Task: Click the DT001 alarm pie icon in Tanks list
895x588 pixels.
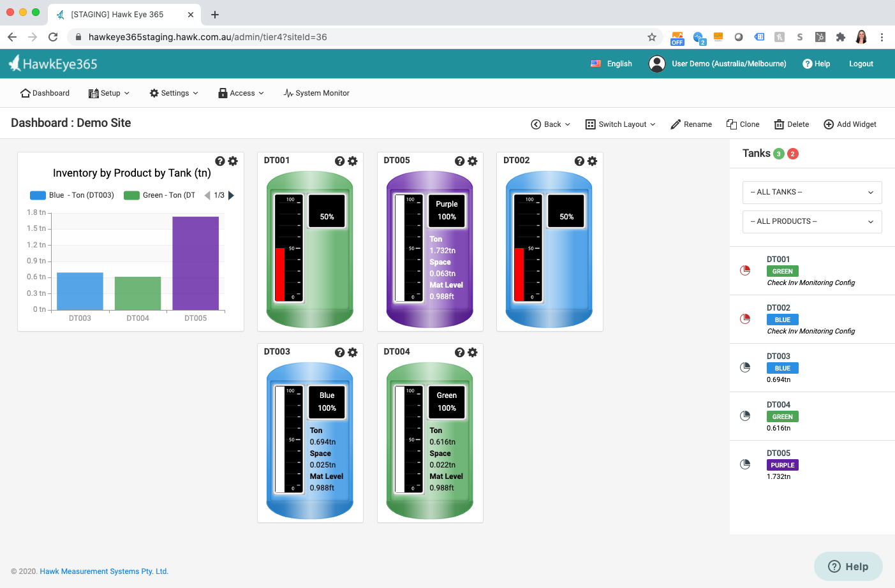Action: (x=745, y=270)
